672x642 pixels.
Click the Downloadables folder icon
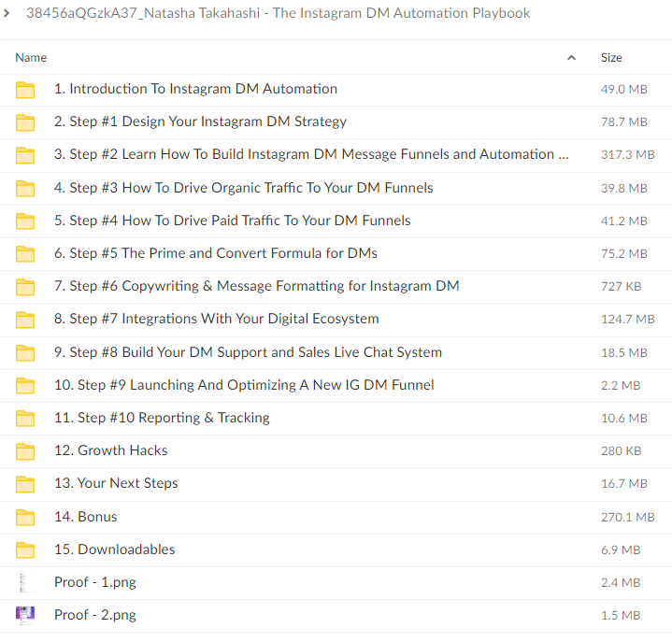click(x=25, y=550)
